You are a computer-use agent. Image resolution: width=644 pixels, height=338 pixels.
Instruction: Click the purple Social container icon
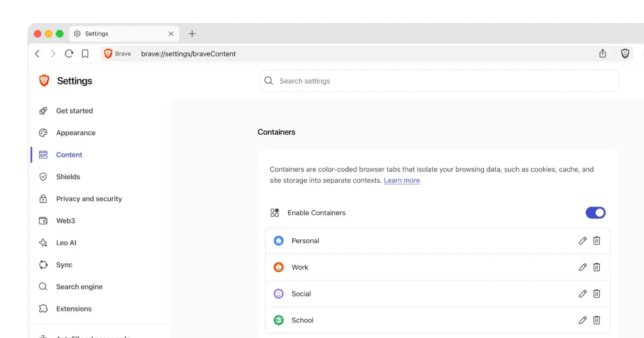[279, 294]
